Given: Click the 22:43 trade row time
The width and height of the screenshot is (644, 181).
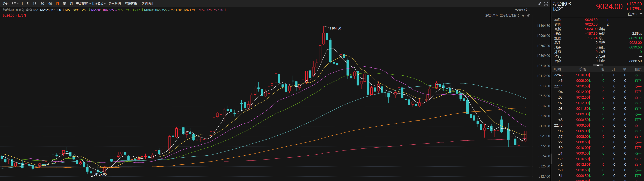Looking at the screenshot, I should (x=558, y=75).
